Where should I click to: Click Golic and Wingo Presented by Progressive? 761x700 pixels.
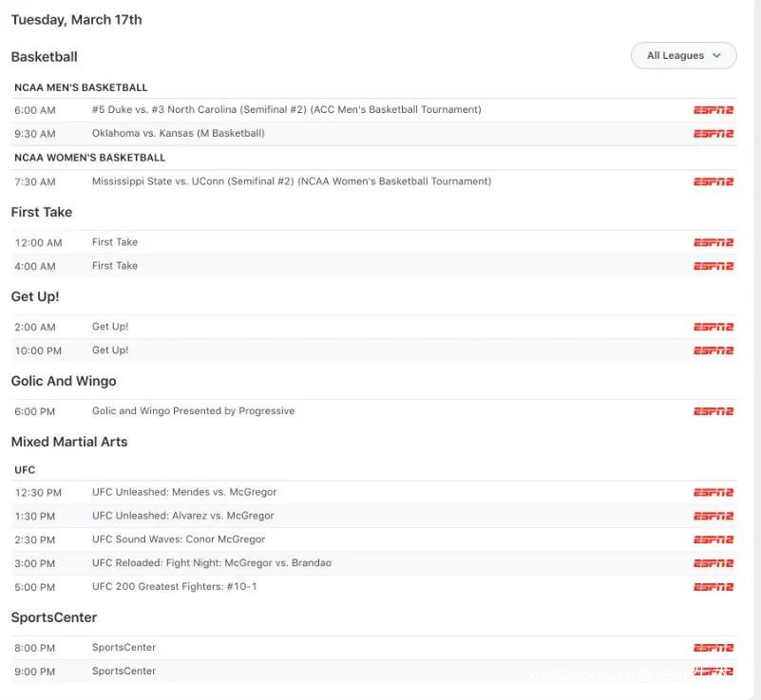[x=193, y=411]
